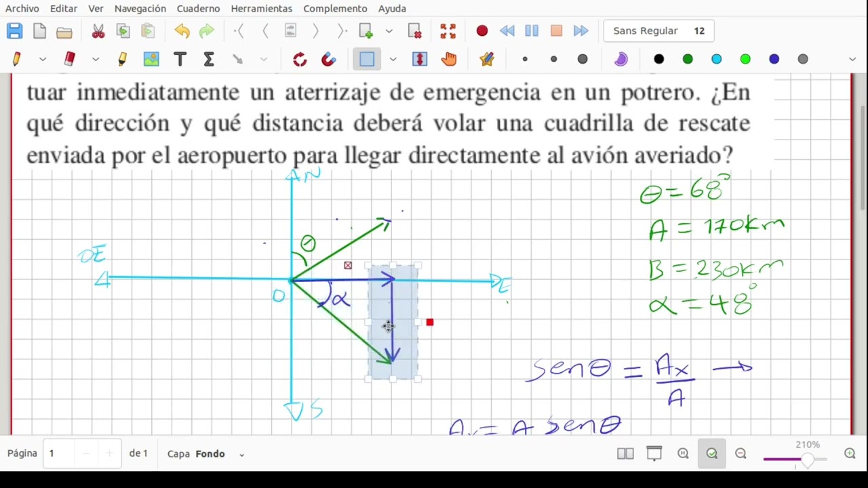Cut the selection with the scissors icon
This screenshot has height=488, width=868.
(98, 30)
